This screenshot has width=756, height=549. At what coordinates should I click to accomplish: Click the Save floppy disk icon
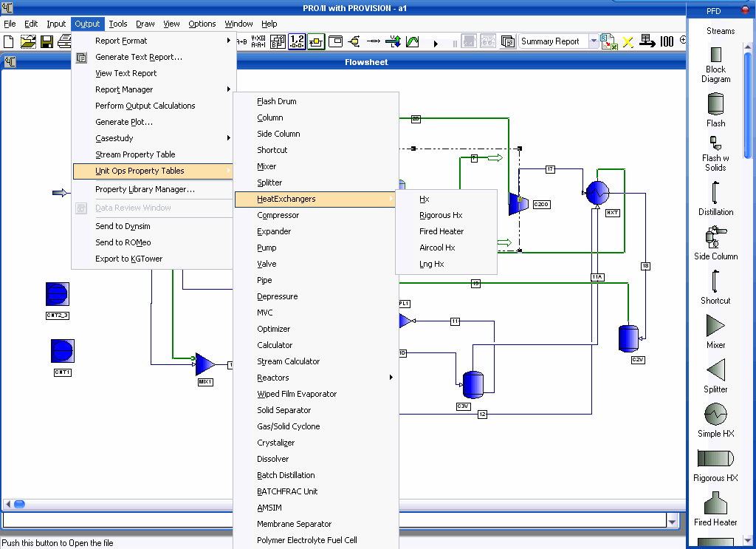point(47,42)
